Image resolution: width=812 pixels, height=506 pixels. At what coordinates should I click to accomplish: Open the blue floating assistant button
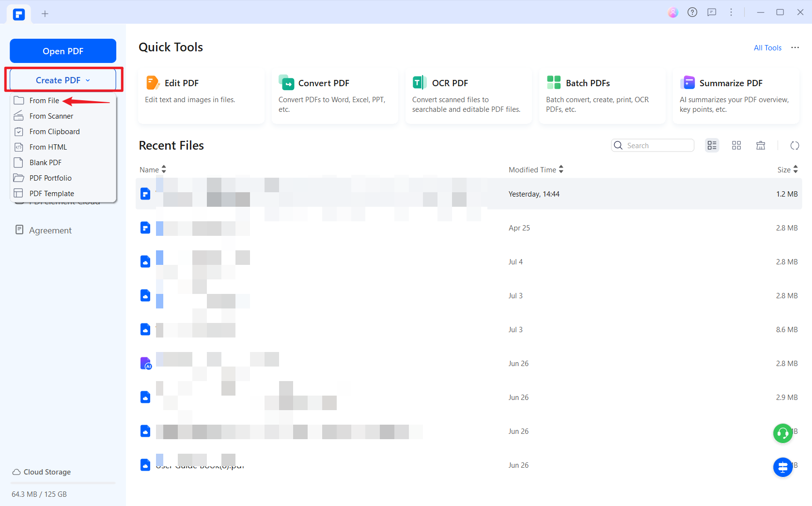[782, 467]
